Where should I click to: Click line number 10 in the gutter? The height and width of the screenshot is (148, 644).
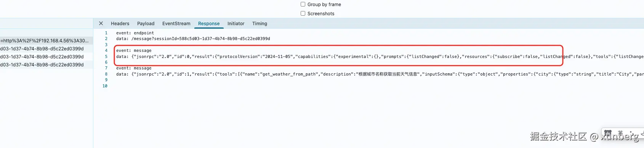click(105, 86)
